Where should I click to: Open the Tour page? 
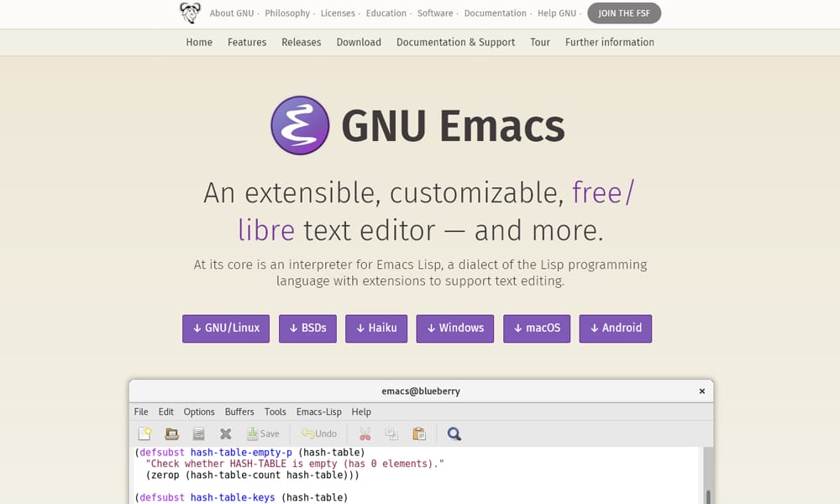coord(540,42)
